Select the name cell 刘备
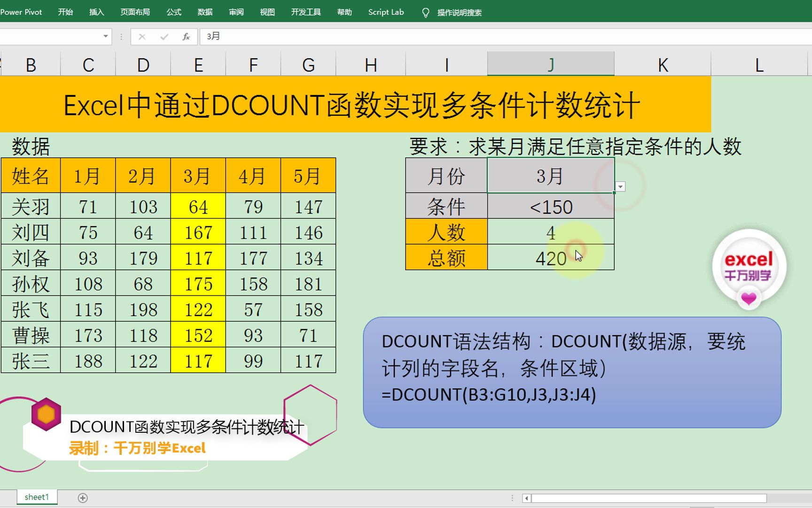 [x=31, y=258]
